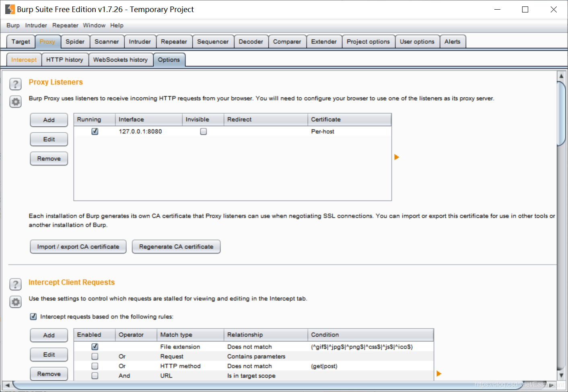Remove the selected intercept rule
568x392 pixels.
[49, 374]
